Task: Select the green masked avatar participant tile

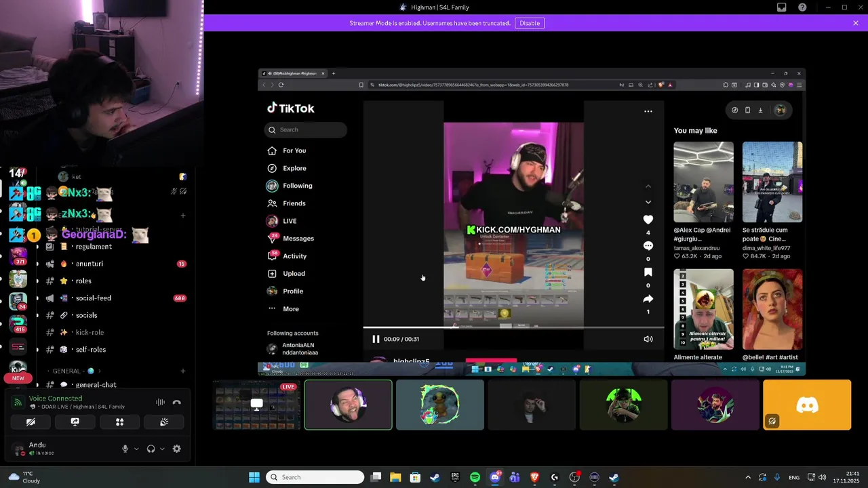Action: (x=623, y=405)
